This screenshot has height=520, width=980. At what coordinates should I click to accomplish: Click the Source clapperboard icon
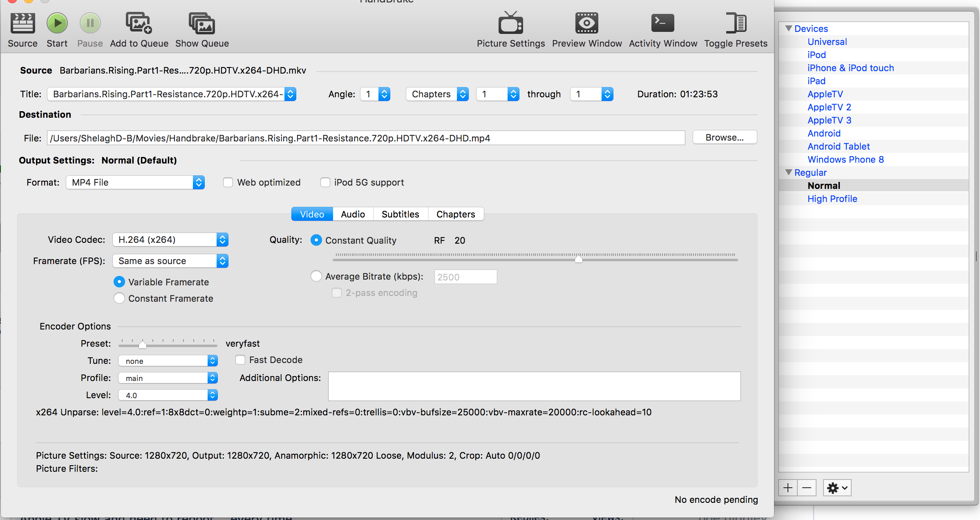click(22, 23)
